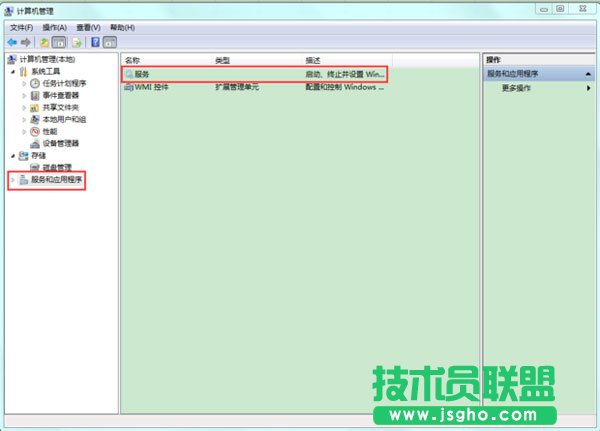Click the 共享文件夹 icon
Screen dimensions: 600x431
[35, 108]
